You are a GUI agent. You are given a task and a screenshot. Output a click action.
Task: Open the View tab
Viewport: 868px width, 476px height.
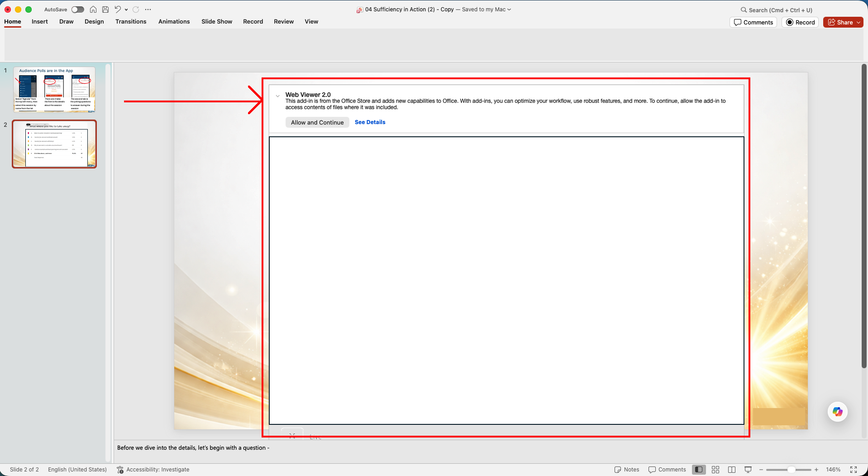pos(311,22)
